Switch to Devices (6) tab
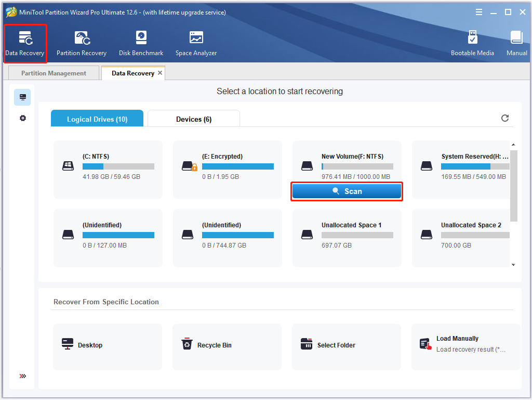532x400 pixels. [x=194, y=119]
